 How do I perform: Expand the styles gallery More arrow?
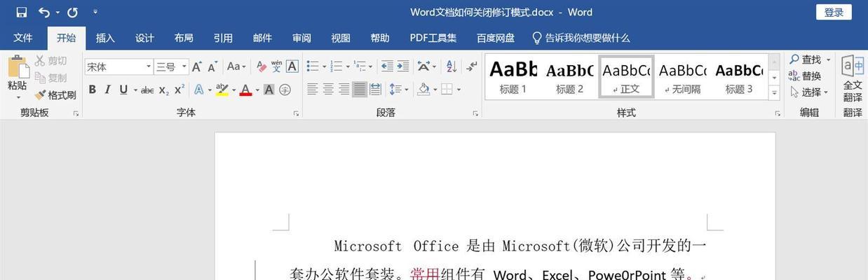tap(775, 92)
